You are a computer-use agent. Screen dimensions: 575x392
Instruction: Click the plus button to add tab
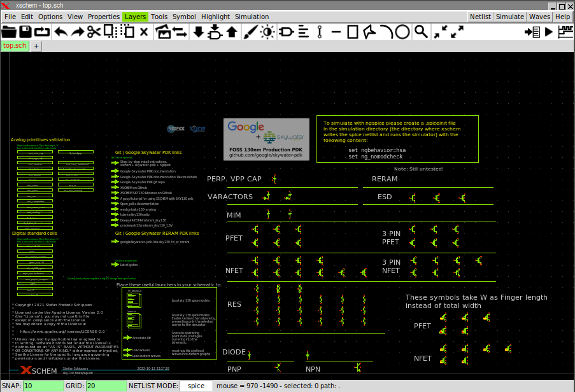tap(37, 46)
